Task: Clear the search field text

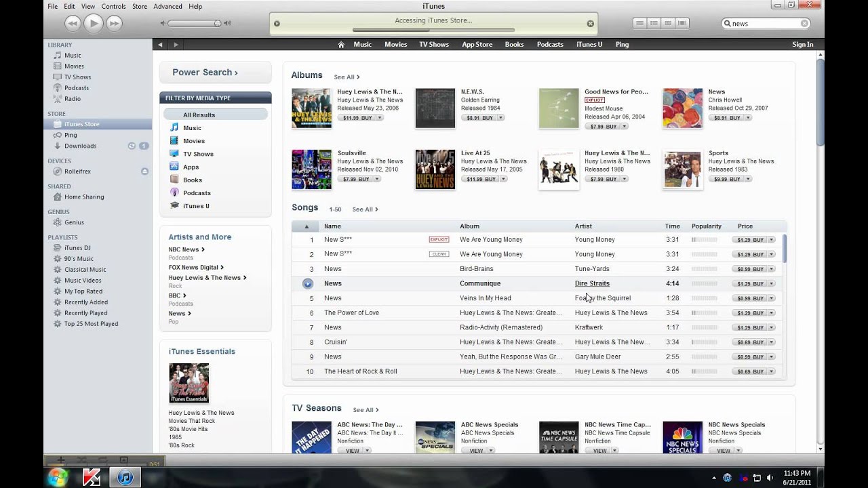Action: pos(804,23)
